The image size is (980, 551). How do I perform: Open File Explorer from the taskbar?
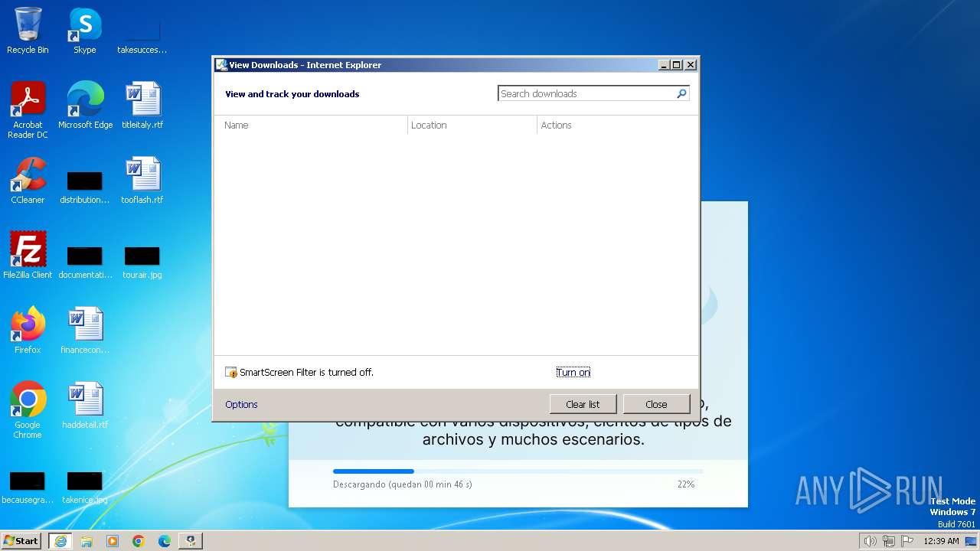coord(87,541)
